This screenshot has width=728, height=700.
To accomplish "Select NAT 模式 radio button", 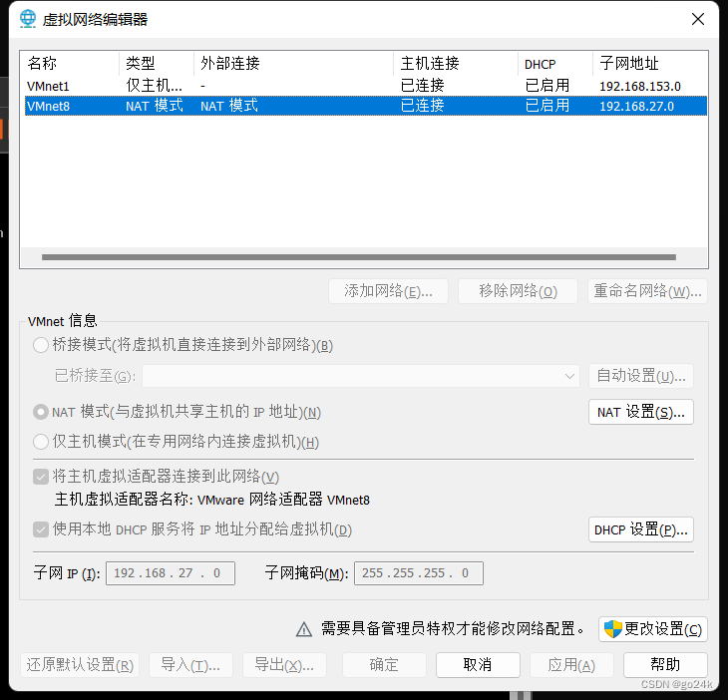I will (41, 412).
